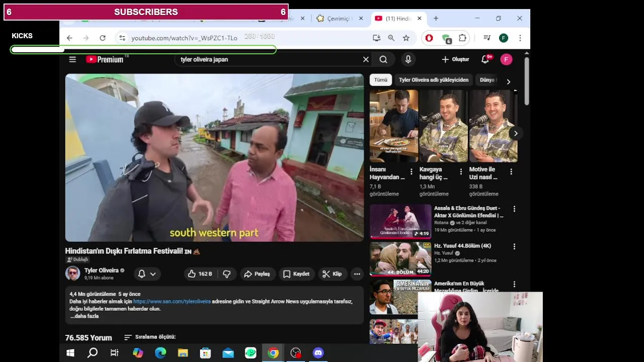The image size is (644, 362).
Task: Click the Chrome address bar URL
Action: click(184, 38)
